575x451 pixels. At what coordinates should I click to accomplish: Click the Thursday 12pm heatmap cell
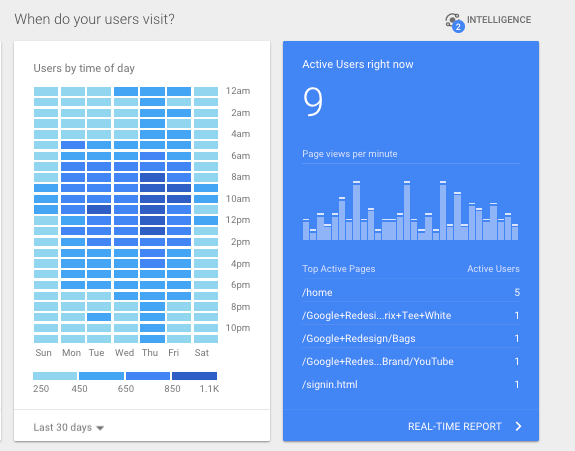(x=152, y=220)
